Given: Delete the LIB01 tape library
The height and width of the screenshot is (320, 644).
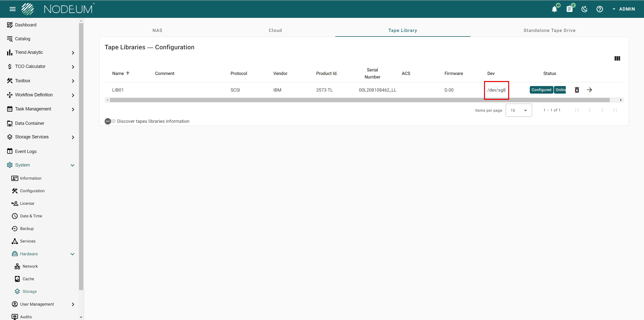Looking at the screenshot, I should point(577,90).
